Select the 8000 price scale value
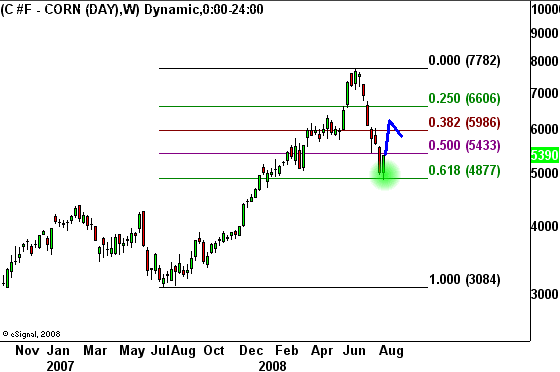 coord(545,61)
